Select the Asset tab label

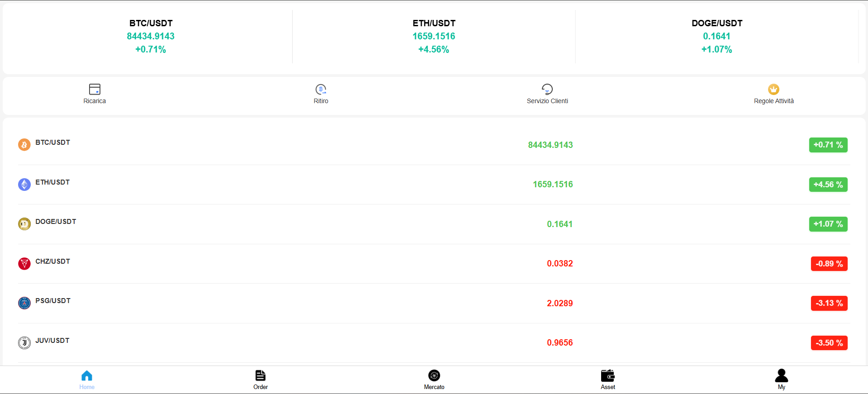(x=608, y=387)
